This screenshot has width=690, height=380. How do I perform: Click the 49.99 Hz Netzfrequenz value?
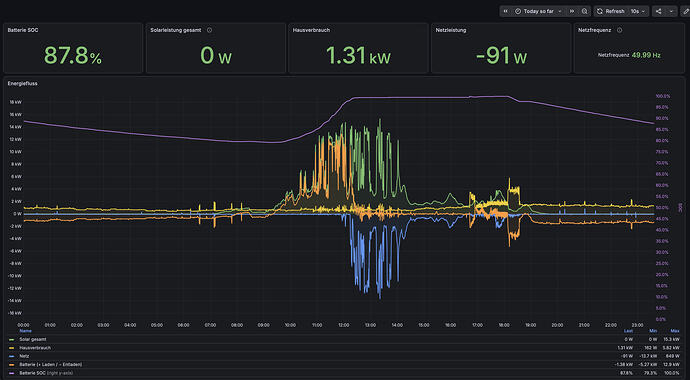coord(646,55)
